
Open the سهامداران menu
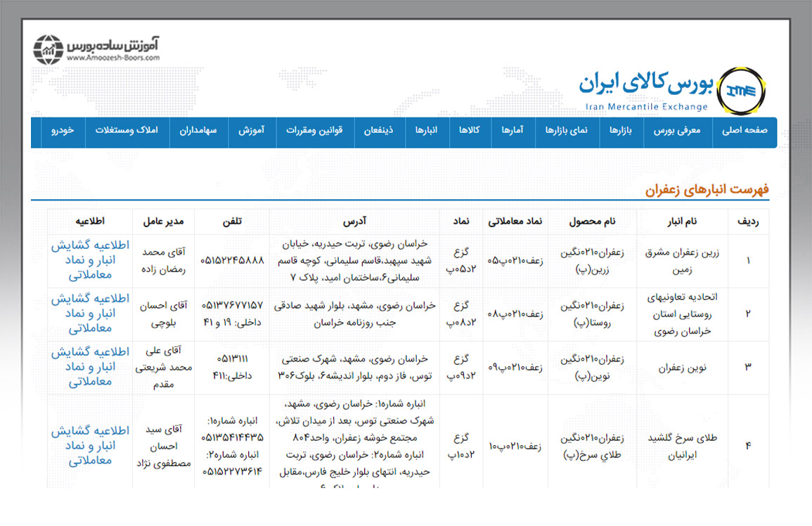198,131
